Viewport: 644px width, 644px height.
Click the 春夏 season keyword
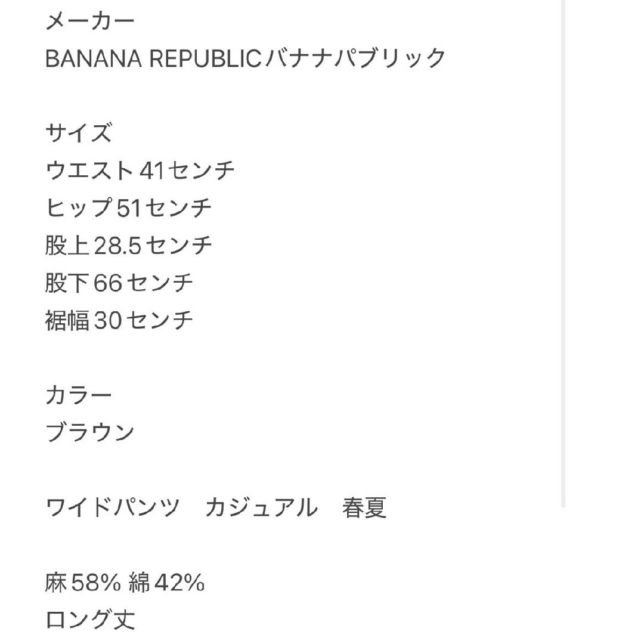pyautogui.click(x=364, y=507)
